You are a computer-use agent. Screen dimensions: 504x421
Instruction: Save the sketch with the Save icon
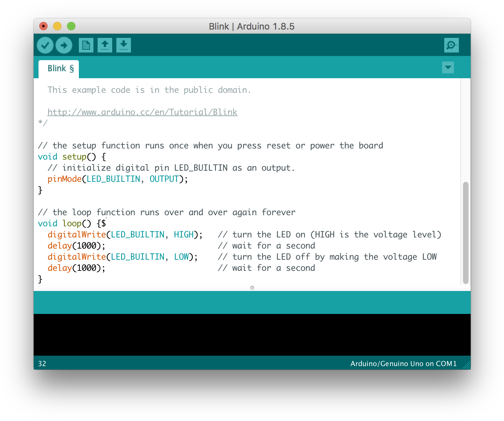124,45
